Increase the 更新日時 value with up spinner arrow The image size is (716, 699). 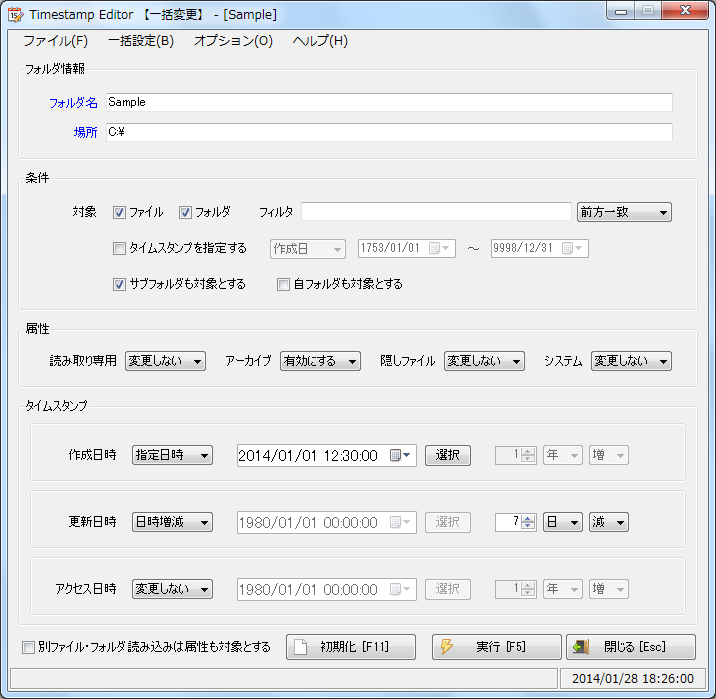529,518
